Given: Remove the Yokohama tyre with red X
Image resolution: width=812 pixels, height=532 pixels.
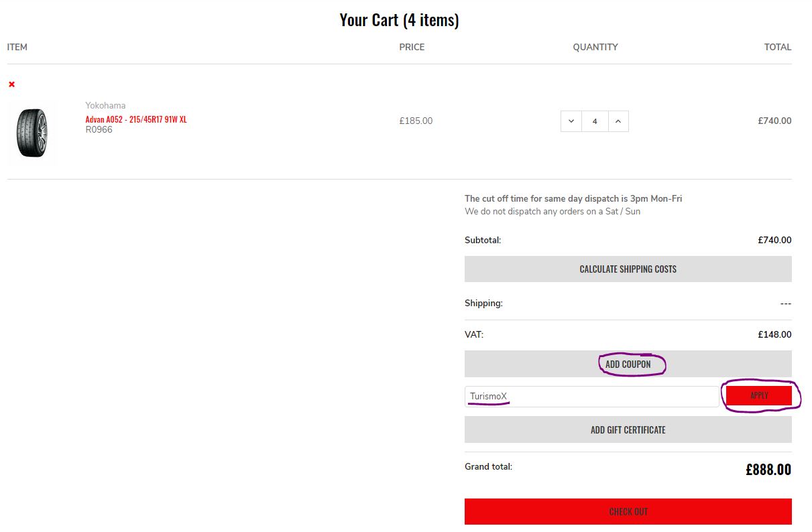Looking at the screenshot, I should point(11,84).
